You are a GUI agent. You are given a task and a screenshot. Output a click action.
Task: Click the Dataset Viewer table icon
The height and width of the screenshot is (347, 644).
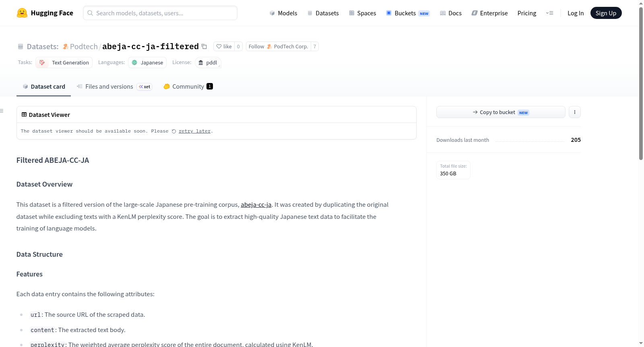pyautogui.click(x=24, y=115)
